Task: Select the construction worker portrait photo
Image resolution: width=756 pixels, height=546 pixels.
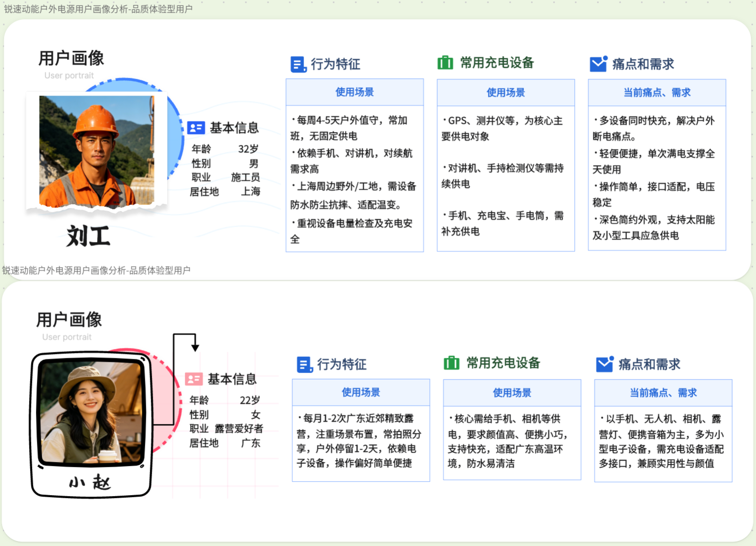Action: tap(97, 151)
